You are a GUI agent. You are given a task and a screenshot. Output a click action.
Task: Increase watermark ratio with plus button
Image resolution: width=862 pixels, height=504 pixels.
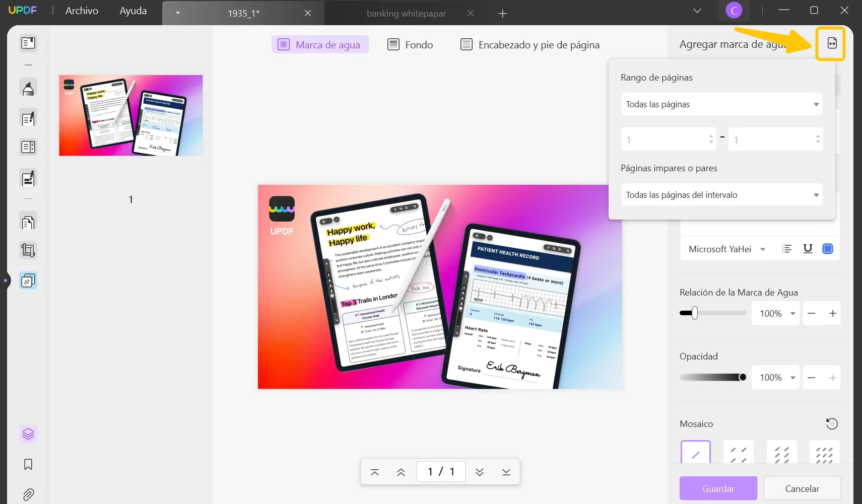pos(833,313)
